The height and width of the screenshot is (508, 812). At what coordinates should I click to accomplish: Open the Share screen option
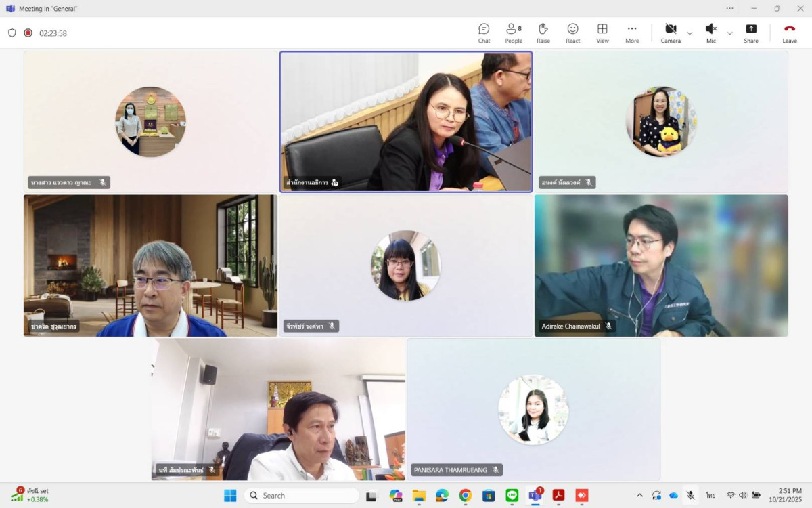pos(751,33)
